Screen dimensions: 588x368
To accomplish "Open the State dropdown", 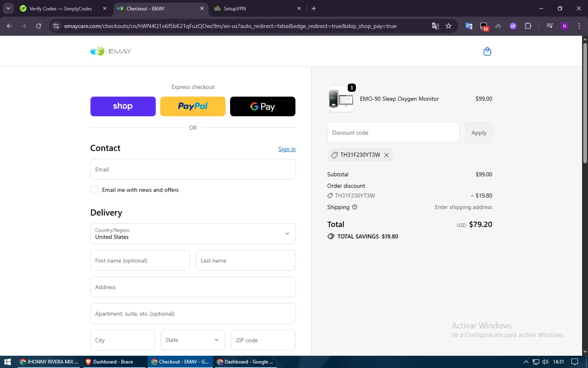I will 193,340.
